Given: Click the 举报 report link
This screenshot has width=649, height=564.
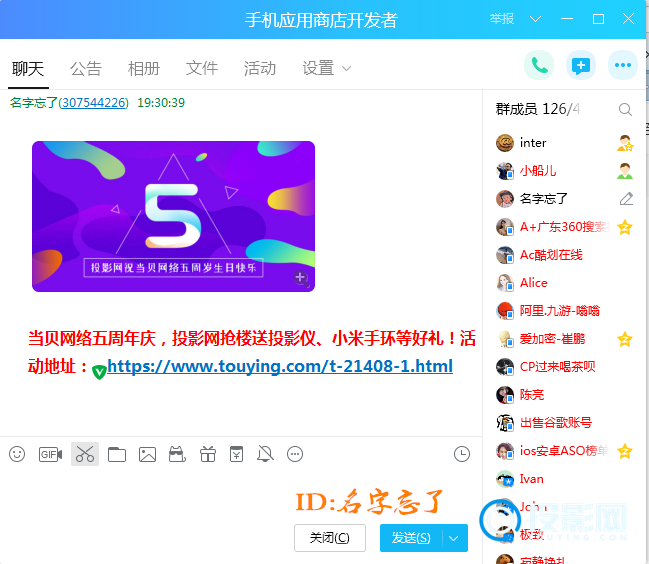Looking at the screenshot, I should pyautogui.click(x=501, y=19).
